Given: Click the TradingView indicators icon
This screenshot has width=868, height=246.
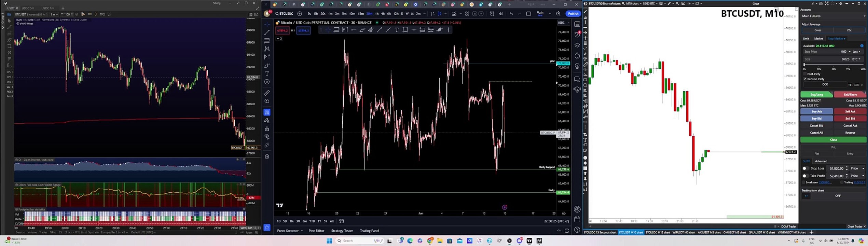Looking at the screenshot, I should 454,14.
